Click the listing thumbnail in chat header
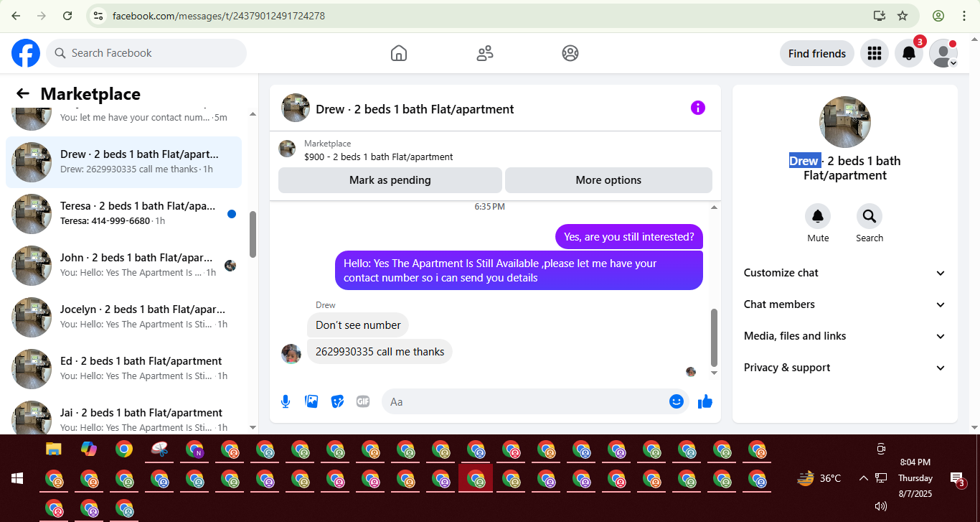The image size is (980, 522). (296, 108)
